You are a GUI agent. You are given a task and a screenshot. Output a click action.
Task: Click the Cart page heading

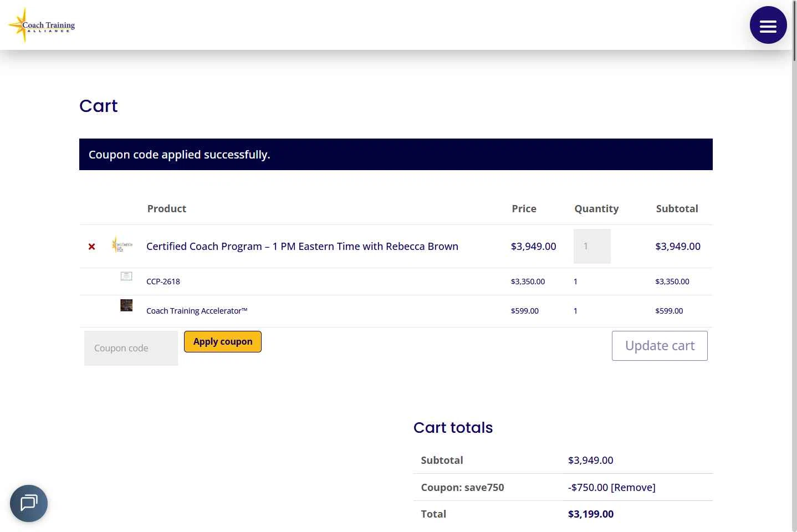(x=99, y=106)
